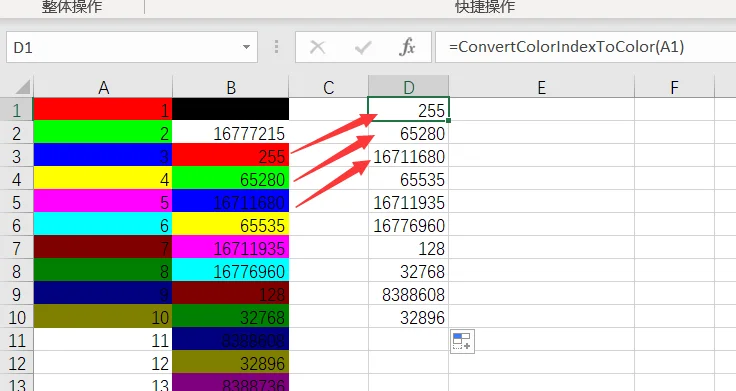Select row 6 header
The width and height of the screenshot is (736, 391).
16,225
